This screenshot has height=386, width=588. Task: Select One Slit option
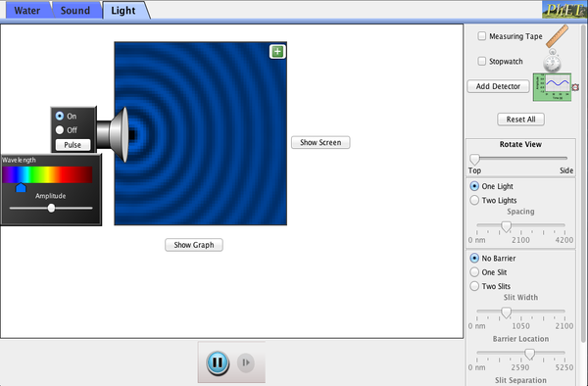click(x=474, y=272)
